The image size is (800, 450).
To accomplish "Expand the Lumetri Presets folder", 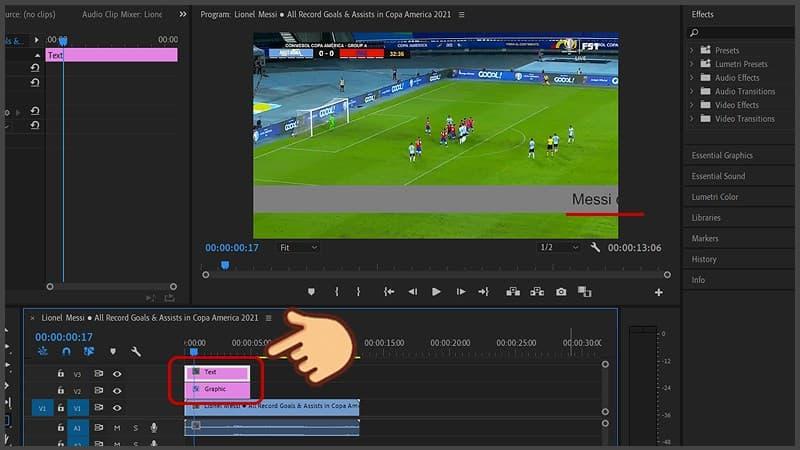I will (692, 64).
